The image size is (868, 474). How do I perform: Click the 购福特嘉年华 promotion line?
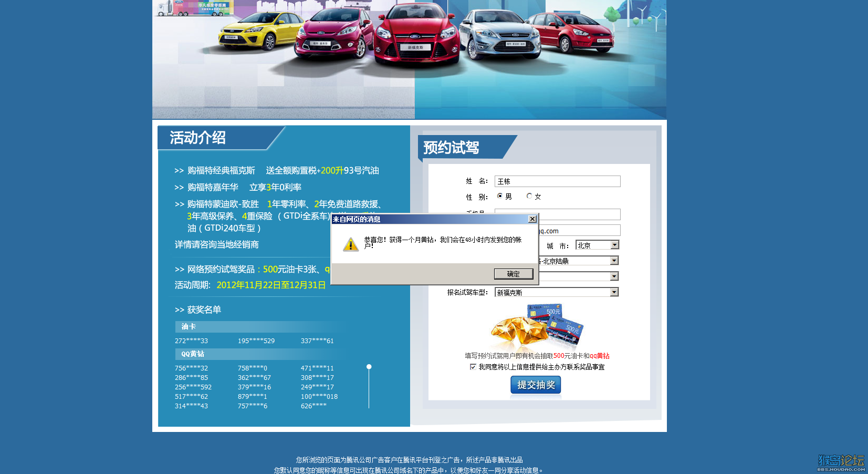tap(238, 187)
